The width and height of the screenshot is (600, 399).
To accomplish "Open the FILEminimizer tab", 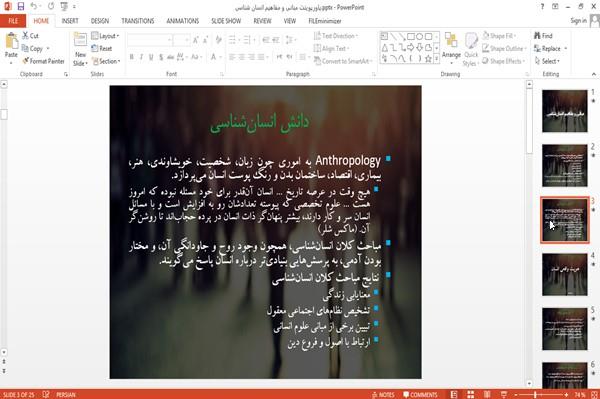I will (x=325, y=21).
